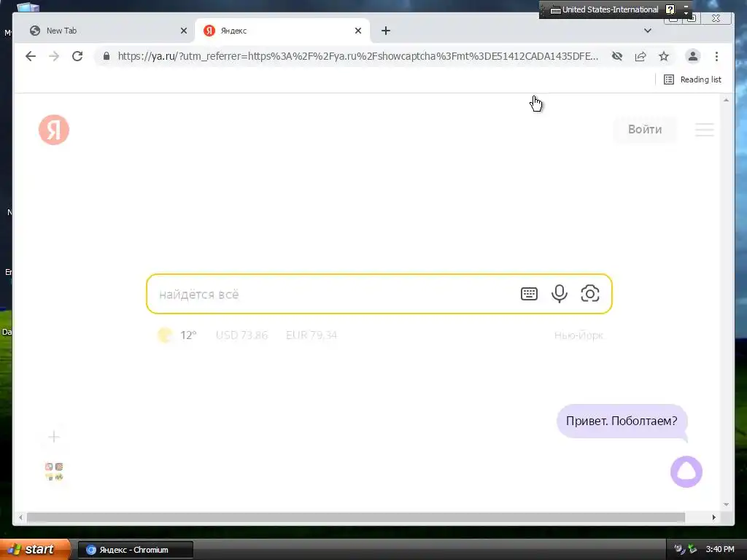747x560 pixels.
Task: Bookmark this tab with star icon
Action: [664, 56]
